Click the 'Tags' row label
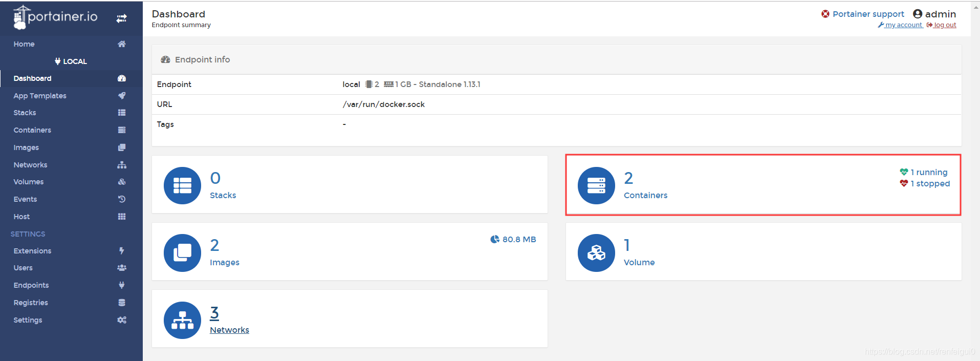This screenshot has width=980, height=361. pyautogui.click(x=165, y=124)
